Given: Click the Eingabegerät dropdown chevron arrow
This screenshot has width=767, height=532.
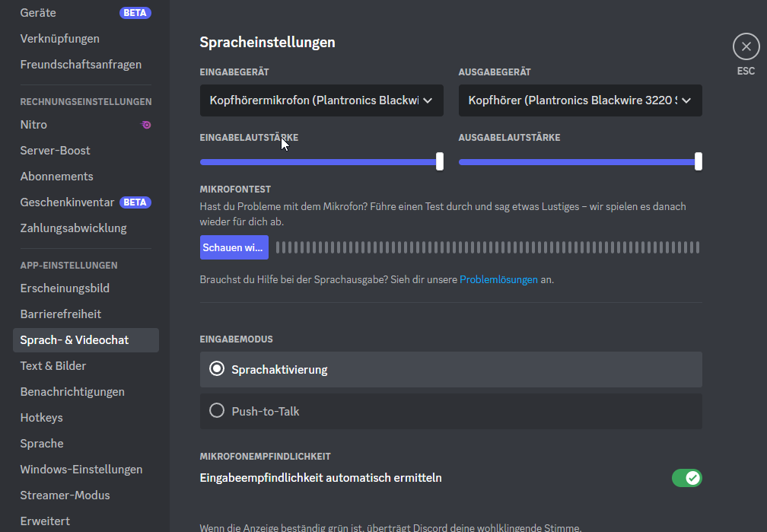Looking at the screenshot, I should (x=428, y=100).
